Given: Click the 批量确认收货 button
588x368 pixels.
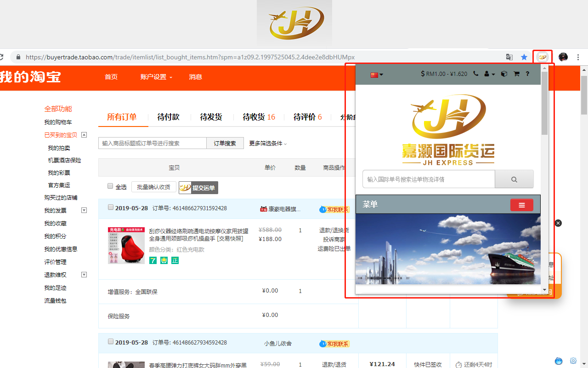Looking at the screenshot, I should [x=153, y=187].
